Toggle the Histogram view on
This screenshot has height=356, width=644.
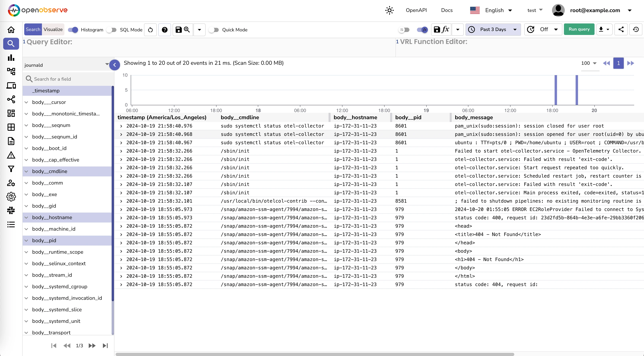click(73, 30)
